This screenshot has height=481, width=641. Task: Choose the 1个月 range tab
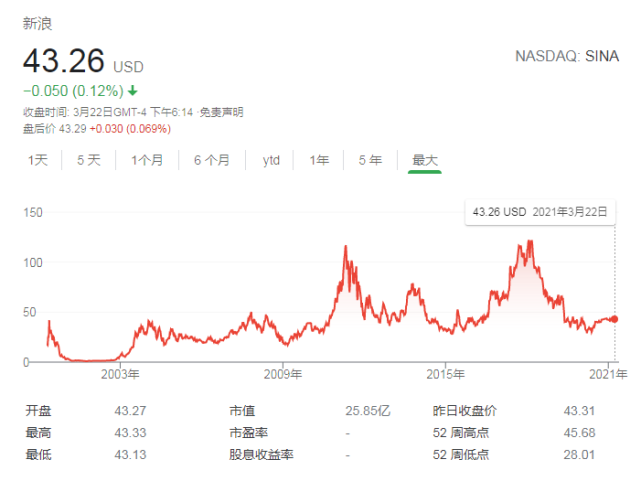pos(147,160)
